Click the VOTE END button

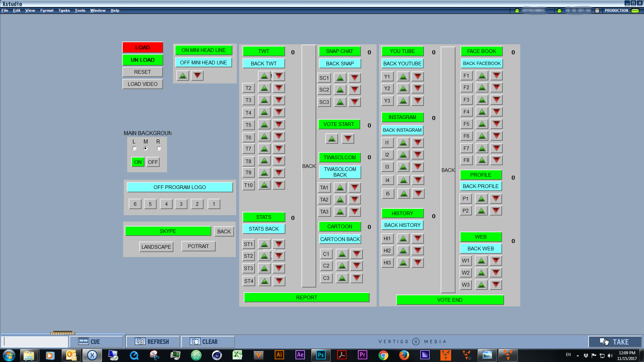tap(450, 300)
